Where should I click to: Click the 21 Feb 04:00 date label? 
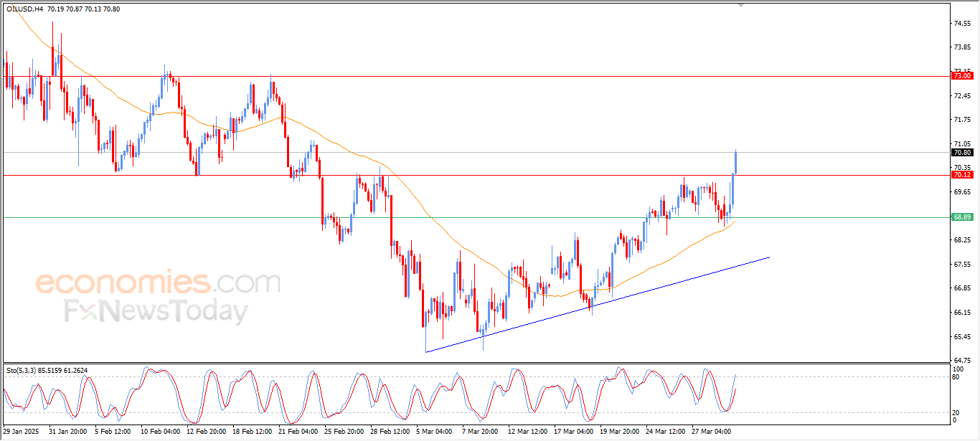point(297,432)
